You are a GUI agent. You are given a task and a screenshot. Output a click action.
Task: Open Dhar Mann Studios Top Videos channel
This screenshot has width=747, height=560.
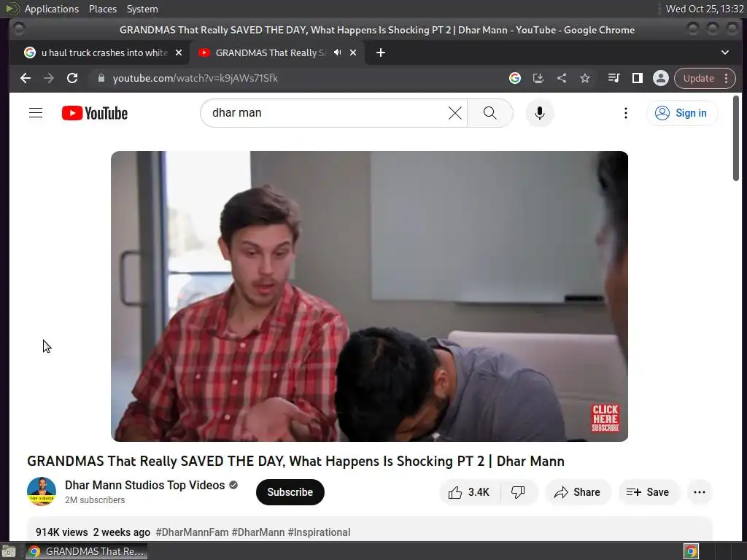(145, 485)
